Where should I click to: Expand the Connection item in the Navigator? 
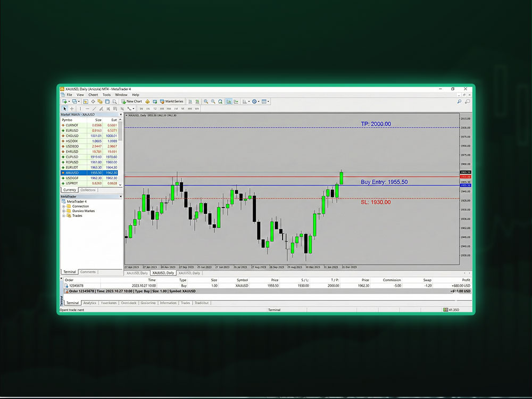(x=63, y=206)
